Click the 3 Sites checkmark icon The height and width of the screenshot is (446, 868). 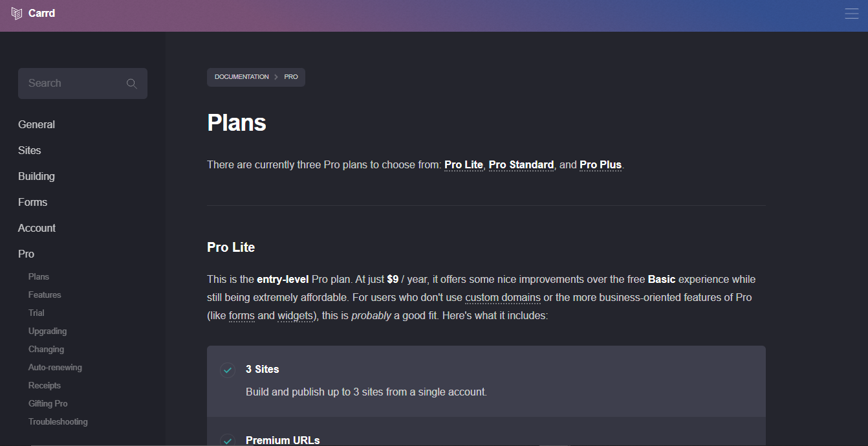[x=228, y=370]
